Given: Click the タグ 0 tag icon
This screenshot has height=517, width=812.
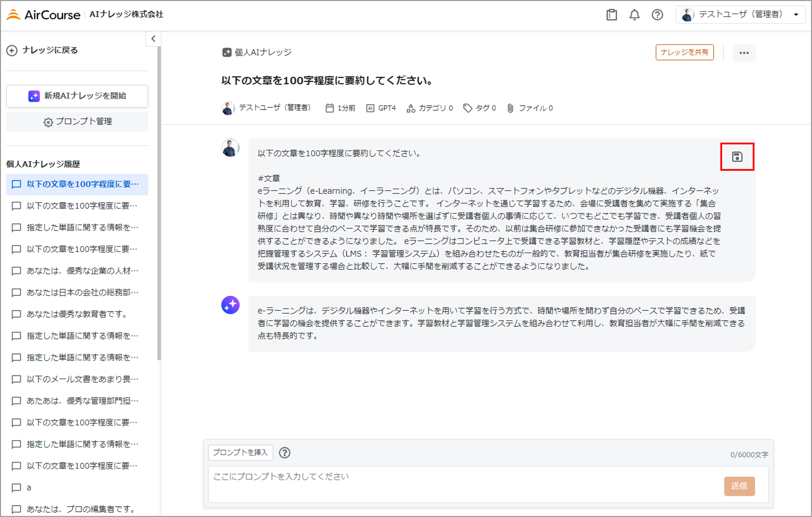Looking at the screenshot, I should (x=468, y=108).
